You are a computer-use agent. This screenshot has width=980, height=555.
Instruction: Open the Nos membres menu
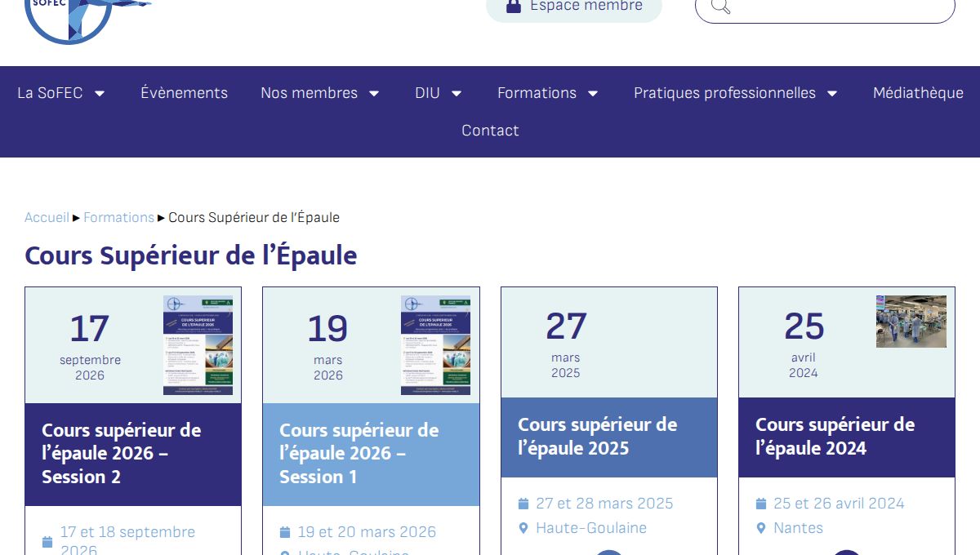click(x=309, y=93)
